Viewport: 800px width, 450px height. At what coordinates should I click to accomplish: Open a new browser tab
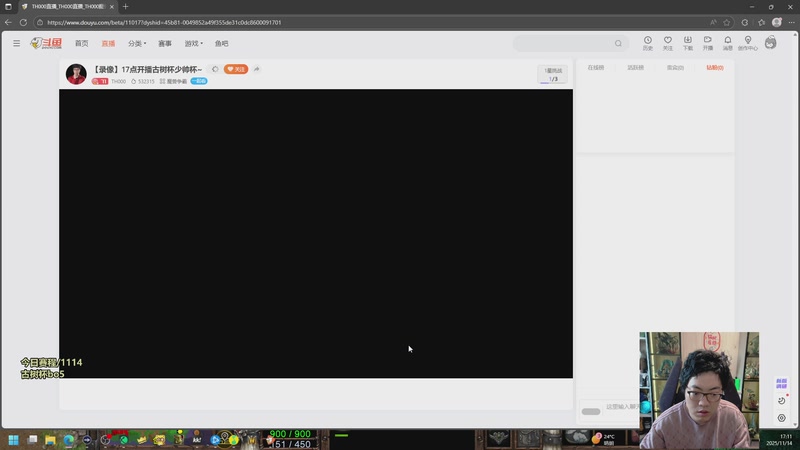(126, 7)
